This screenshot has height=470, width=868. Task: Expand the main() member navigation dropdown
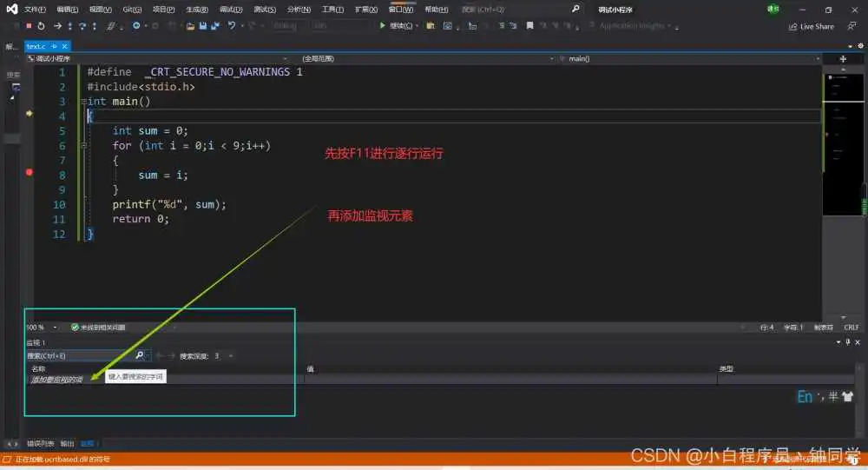click(814, 58)
